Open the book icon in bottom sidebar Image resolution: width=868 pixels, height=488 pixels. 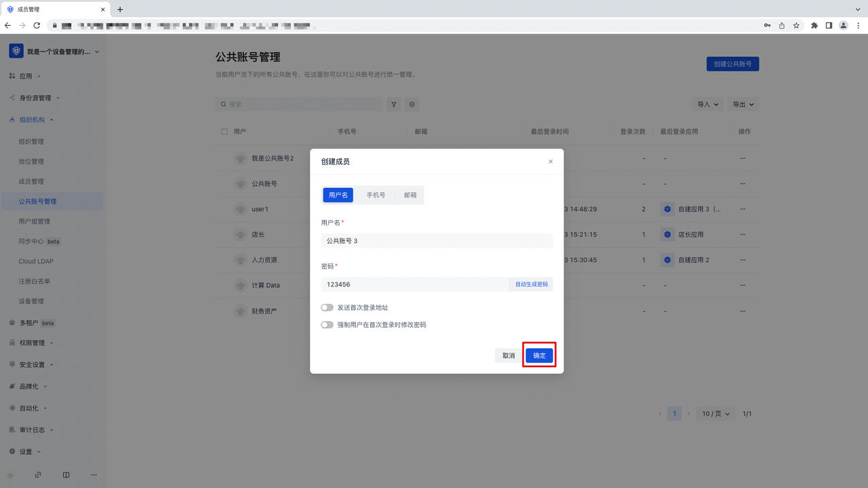tap(66, 475)
